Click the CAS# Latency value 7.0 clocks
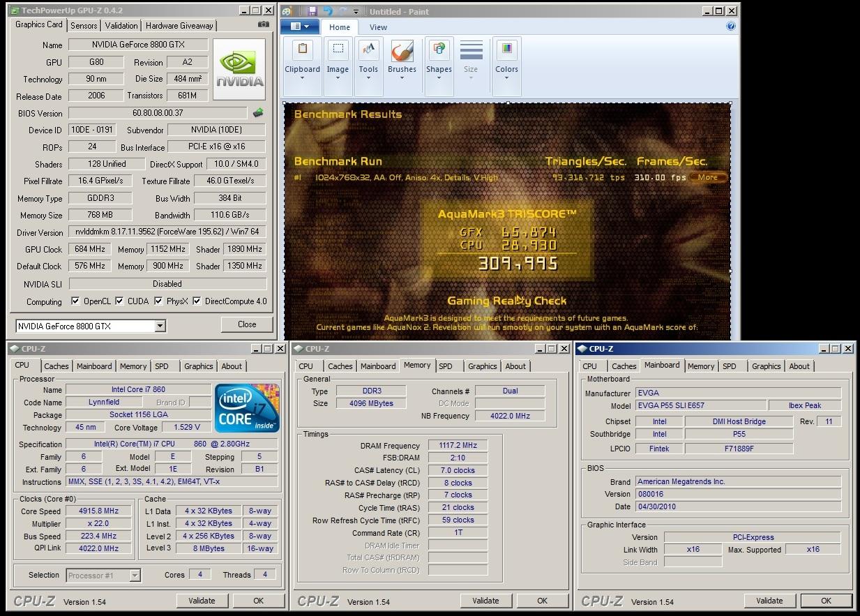 pos(458,470)
